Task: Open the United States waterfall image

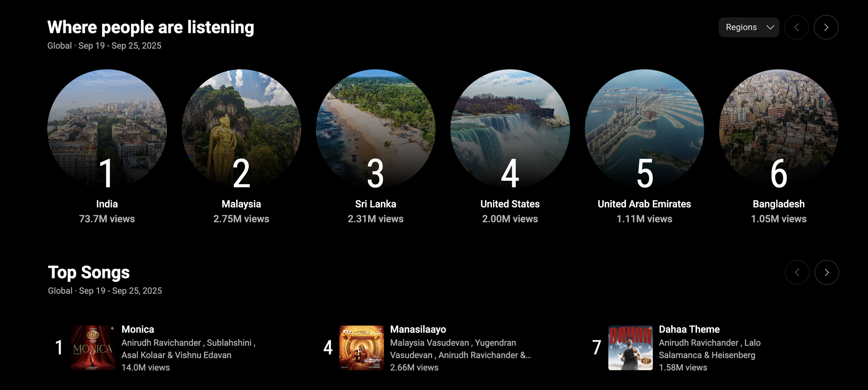Action: 510,129
